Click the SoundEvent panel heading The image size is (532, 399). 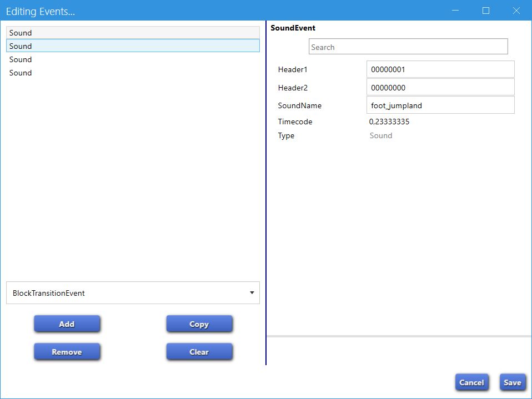[293, 28]
